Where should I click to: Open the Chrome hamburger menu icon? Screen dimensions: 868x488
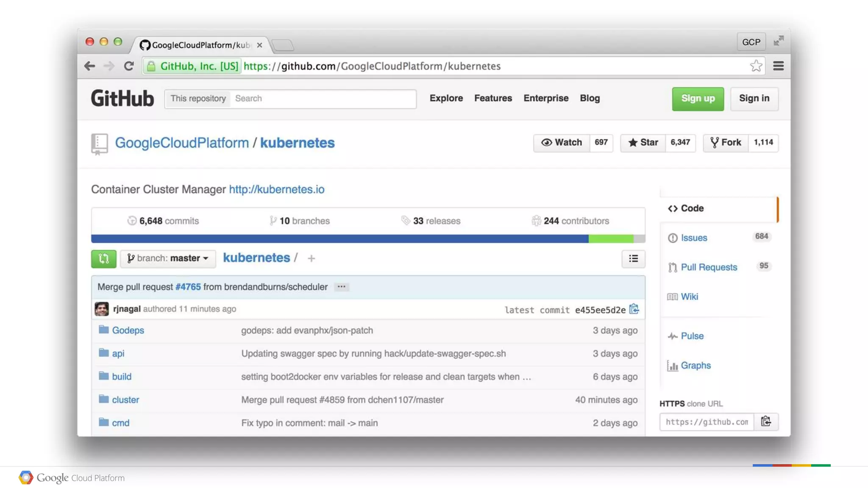coord(778,66)
